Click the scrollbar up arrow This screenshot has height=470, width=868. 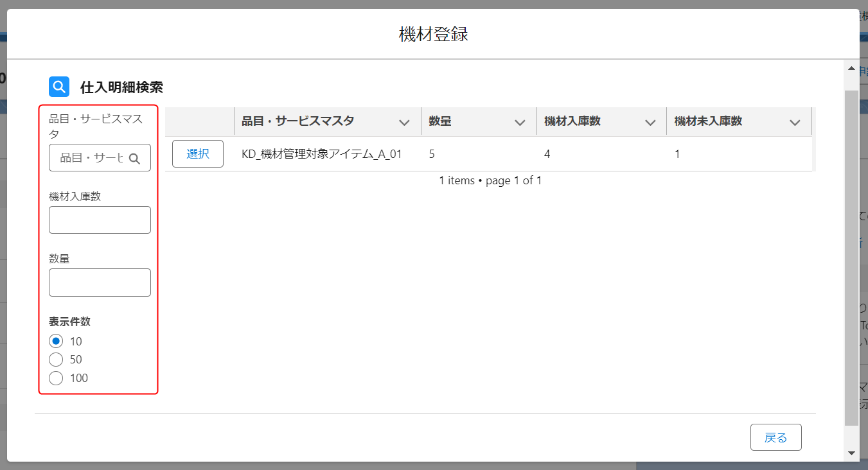pyautogui.click(x=851, y=68)
